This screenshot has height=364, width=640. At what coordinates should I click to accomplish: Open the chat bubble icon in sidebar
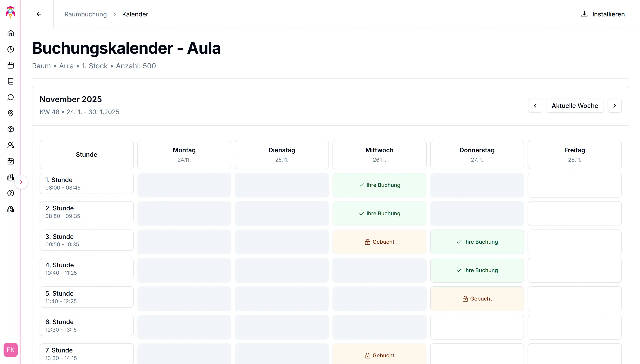click(10, 97)
